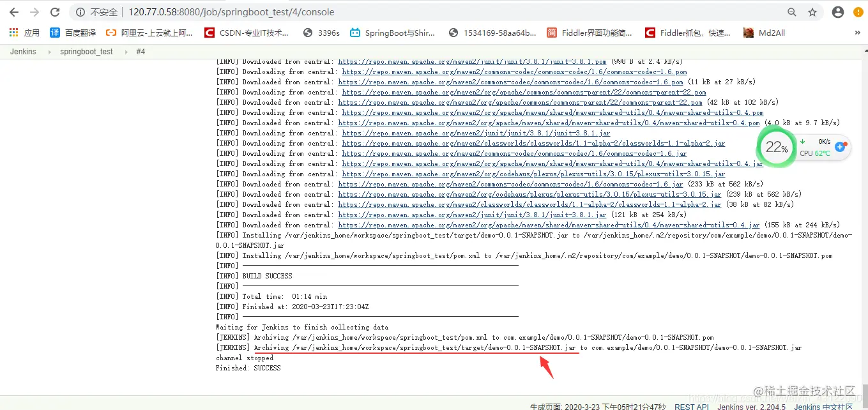
Task: Open the zoom magnifier icon in address bar
Action: coord(792,12)
